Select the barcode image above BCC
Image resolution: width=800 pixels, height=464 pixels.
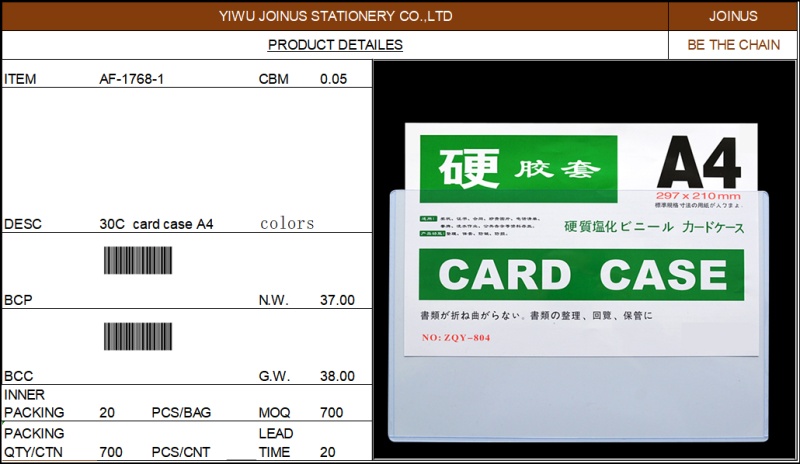(137, 336)
